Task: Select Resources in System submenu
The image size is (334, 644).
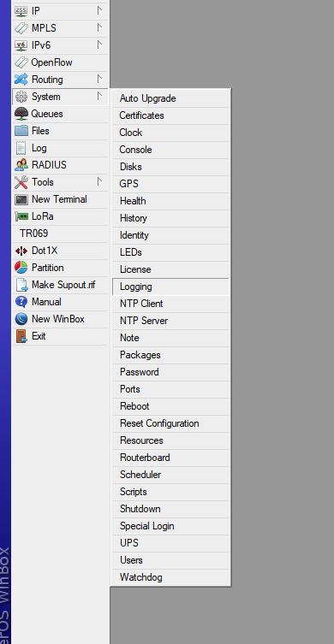Action: 170,440
